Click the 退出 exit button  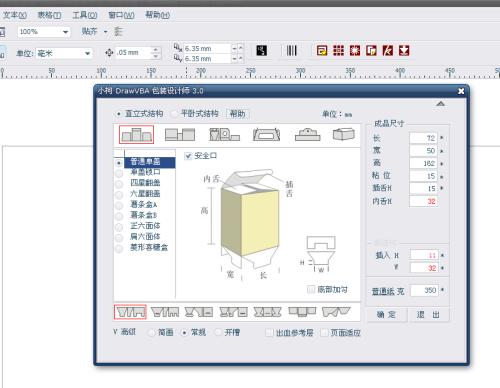pyautogui.click(x=428, y=314)
